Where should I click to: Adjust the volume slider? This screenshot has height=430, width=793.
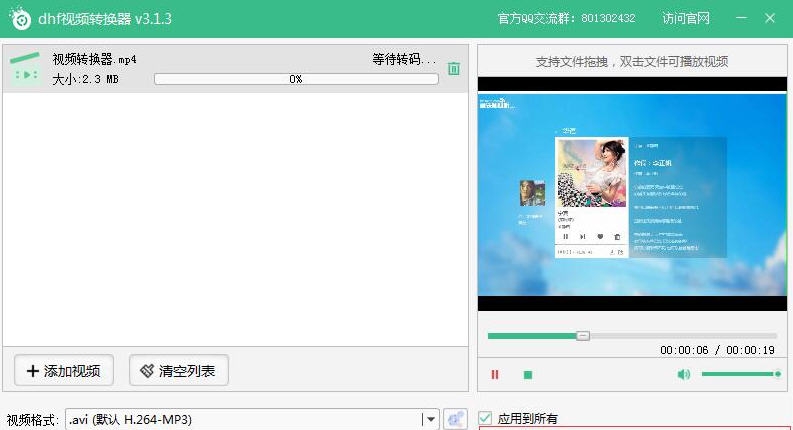pos(741,374)
